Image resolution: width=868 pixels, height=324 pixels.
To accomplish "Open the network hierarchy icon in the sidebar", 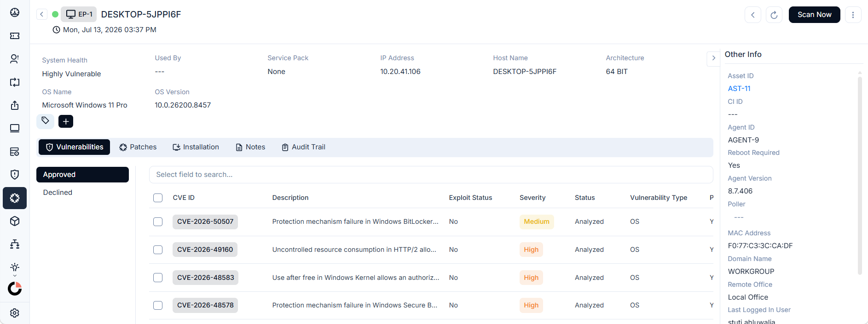I will (15, 244).
